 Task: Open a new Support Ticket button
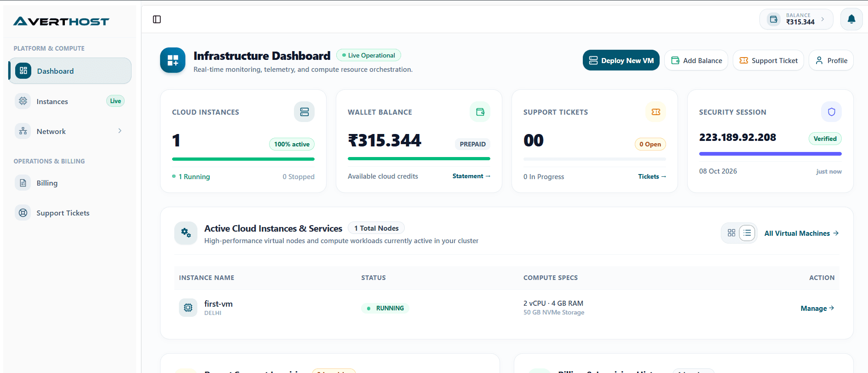pos(768,60)
